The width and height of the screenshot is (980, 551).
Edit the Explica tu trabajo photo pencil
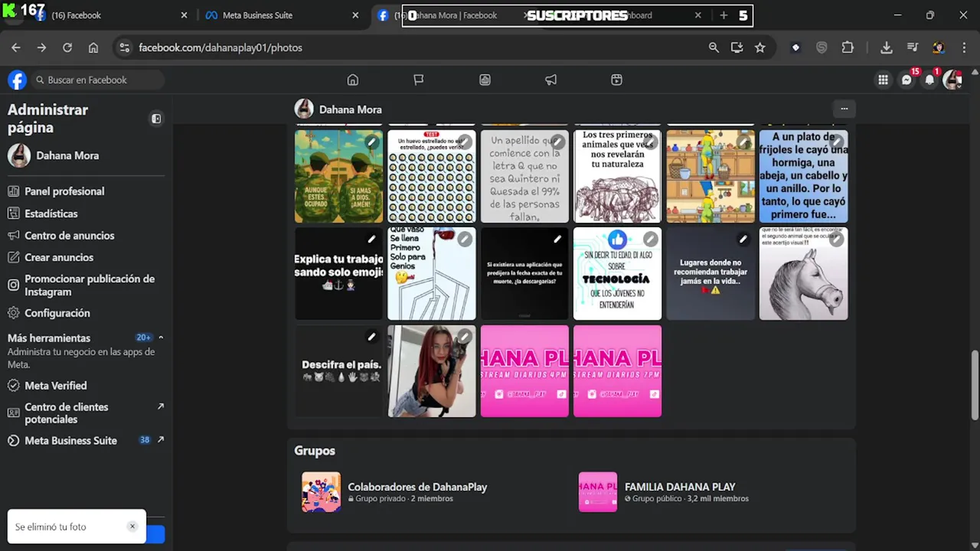[371, 240]
